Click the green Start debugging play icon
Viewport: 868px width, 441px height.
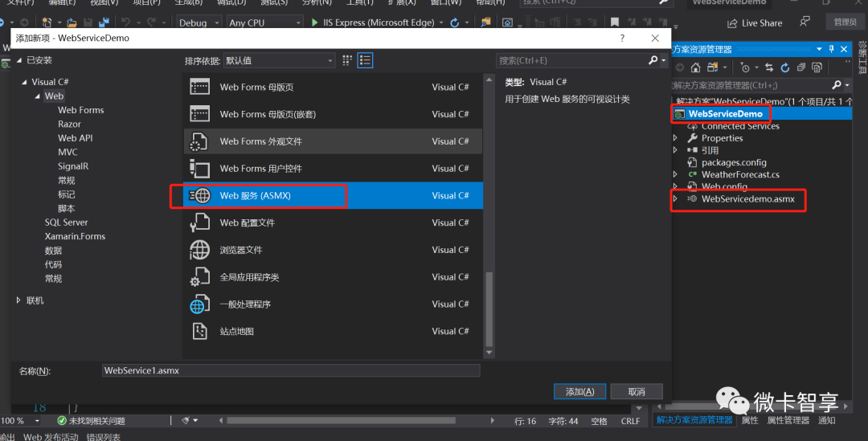(314, 22)
